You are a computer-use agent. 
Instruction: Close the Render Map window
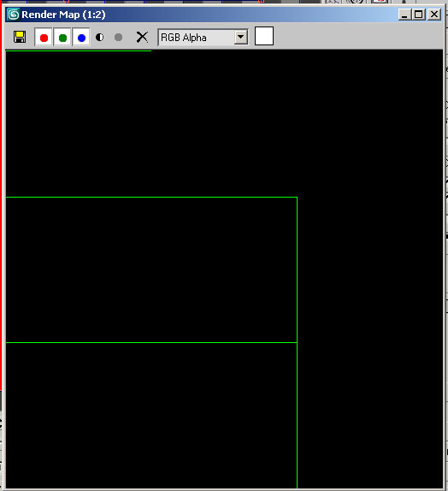(x=434, y=15)
